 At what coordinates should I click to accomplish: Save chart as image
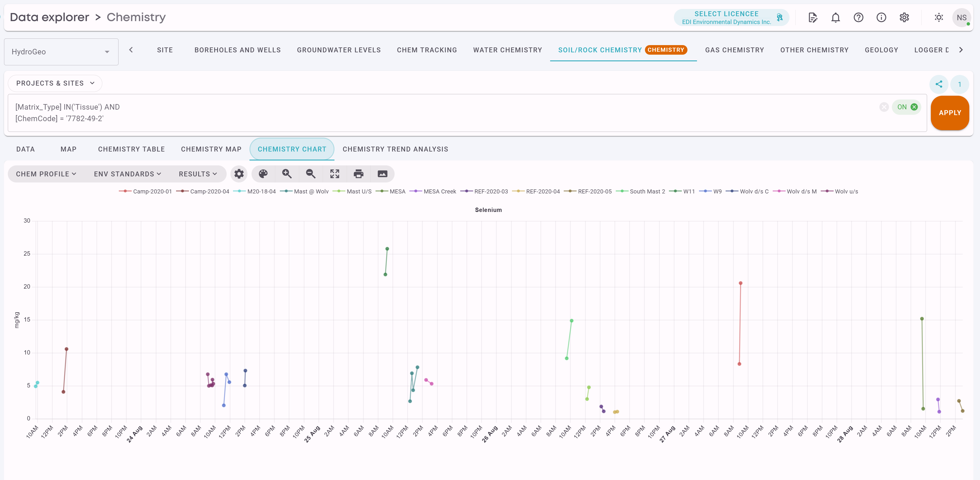tap(382, 174)
